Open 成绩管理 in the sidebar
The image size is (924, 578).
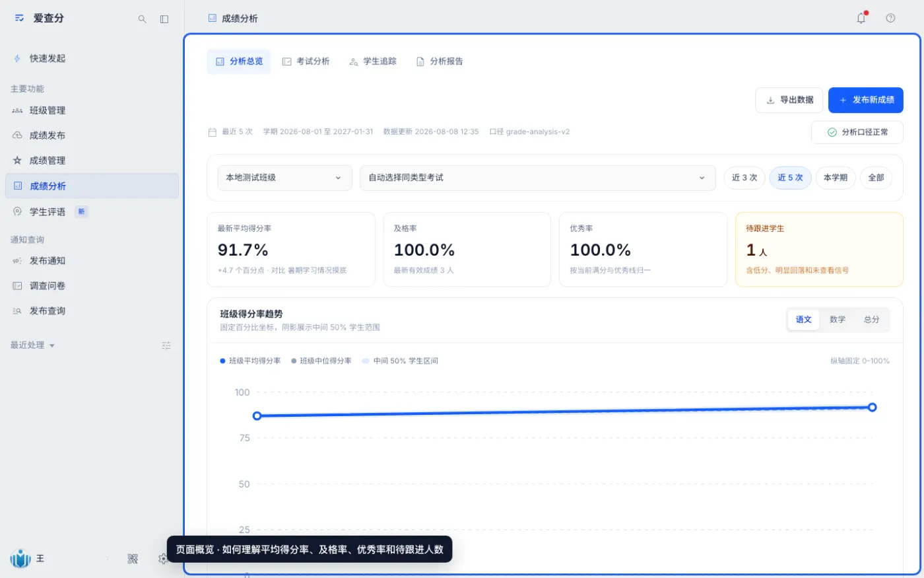point(92,161)
